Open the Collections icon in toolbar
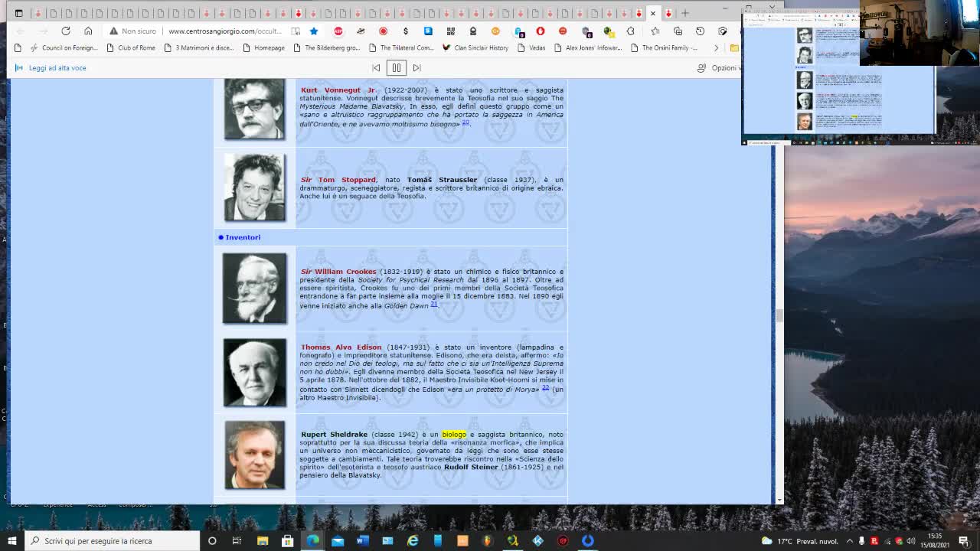The height and width of the screenshot is (551, 980). pyautogui.click(x=678, y=31)
